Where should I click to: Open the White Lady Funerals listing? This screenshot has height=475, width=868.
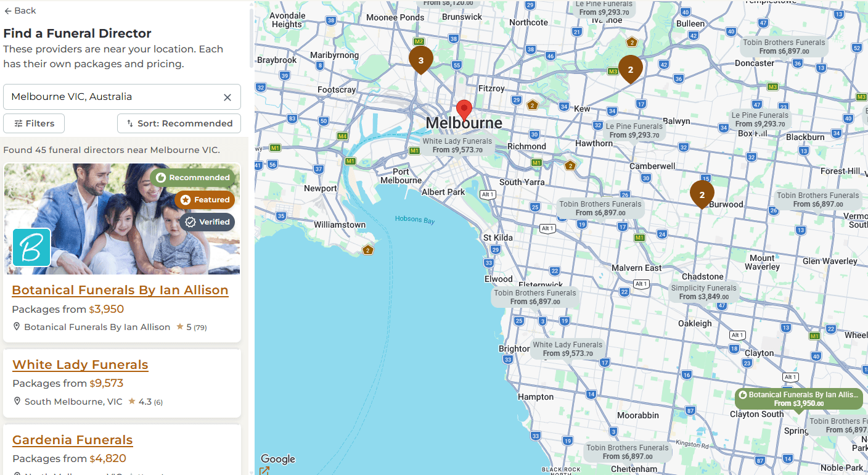tap(80, 365)
